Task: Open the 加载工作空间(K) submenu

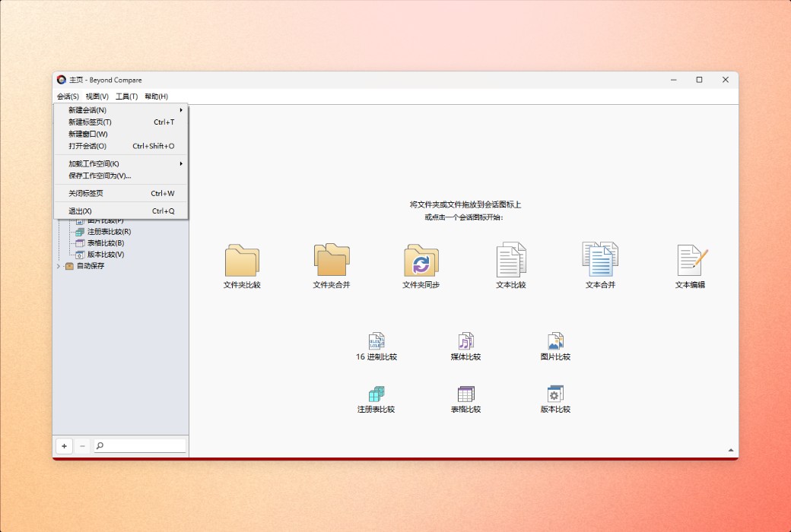Action: coord(121,164)
